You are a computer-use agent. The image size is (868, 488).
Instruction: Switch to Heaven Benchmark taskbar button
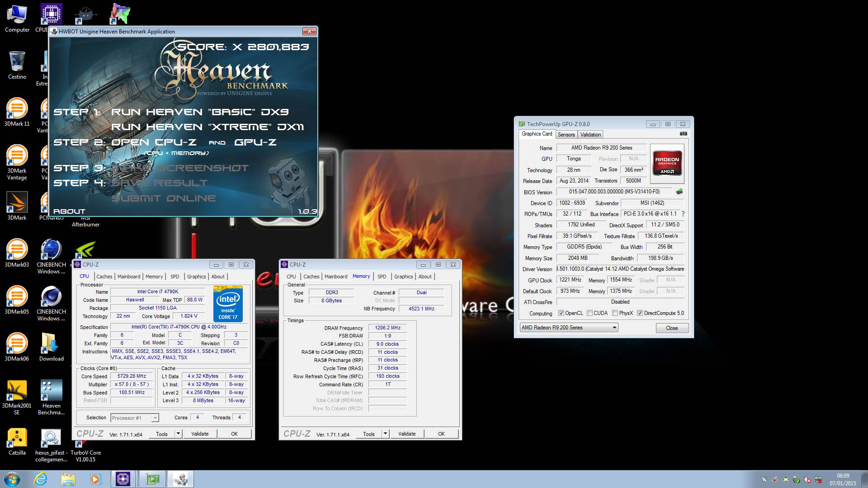coord(181,479)
